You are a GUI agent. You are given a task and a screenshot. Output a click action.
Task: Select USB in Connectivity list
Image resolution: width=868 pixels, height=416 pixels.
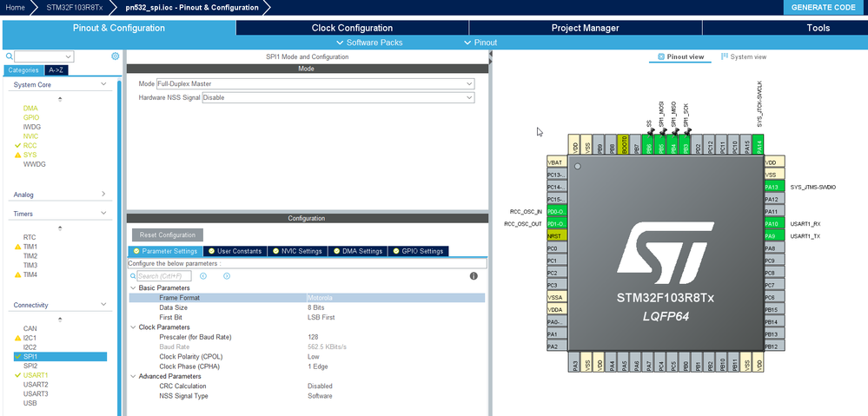pyautogui.click(x=30, y=403)
